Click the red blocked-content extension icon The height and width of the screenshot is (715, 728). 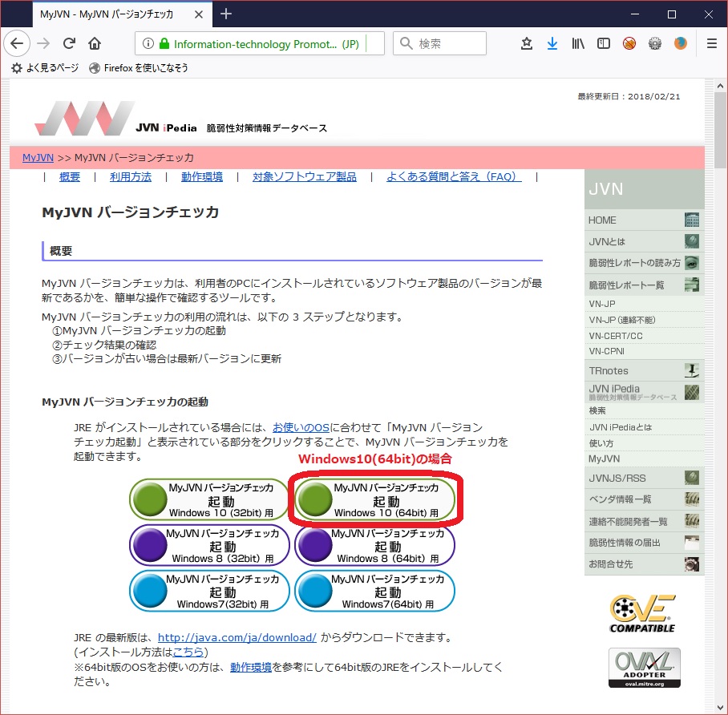coord(629,43)
